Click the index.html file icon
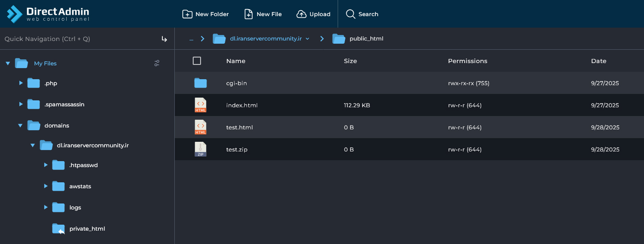The image size is (644, 244). click(x=201, y=105)
